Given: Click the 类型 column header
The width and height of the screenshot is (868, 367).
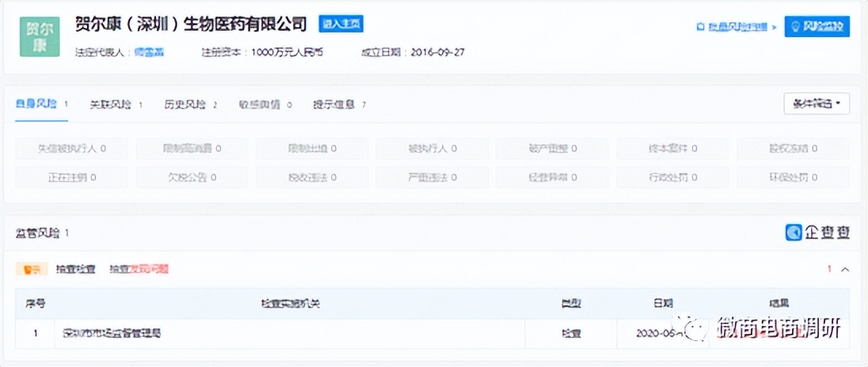Looking at the screenshot, I should [571, 304].
